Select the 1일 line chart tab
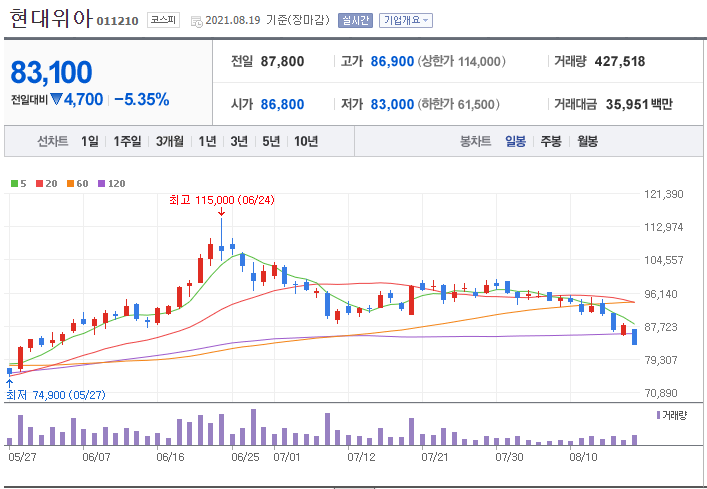The width and height of the screenshot is (707, 489). tap(90, 142)
